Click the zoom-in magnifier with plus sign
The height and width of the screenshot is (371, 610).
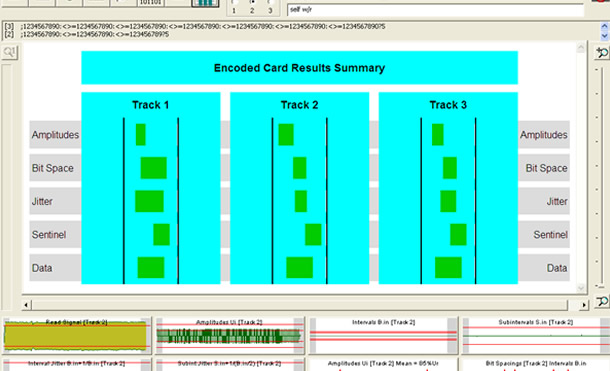coord(602,52)
